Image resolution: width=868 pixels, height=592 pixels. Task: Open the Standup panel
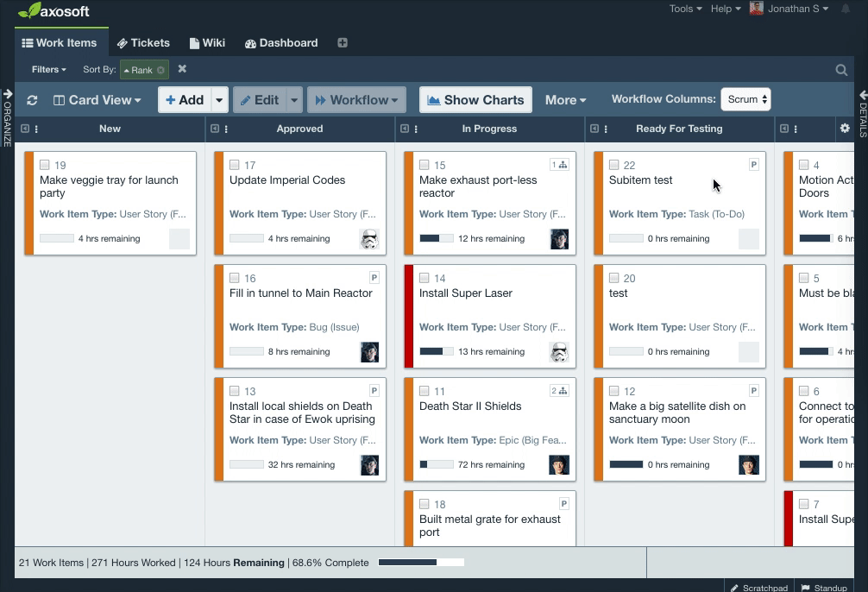point(824,587)
